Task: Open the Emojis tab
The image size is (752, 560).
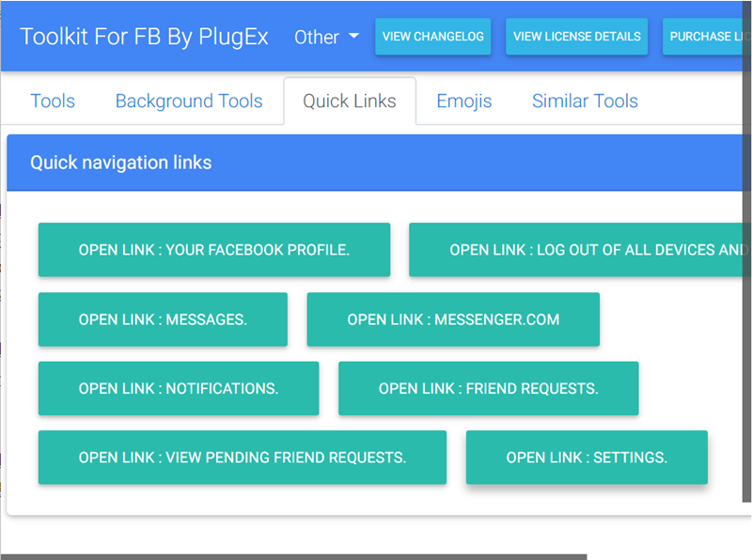Action: (464, 101)
